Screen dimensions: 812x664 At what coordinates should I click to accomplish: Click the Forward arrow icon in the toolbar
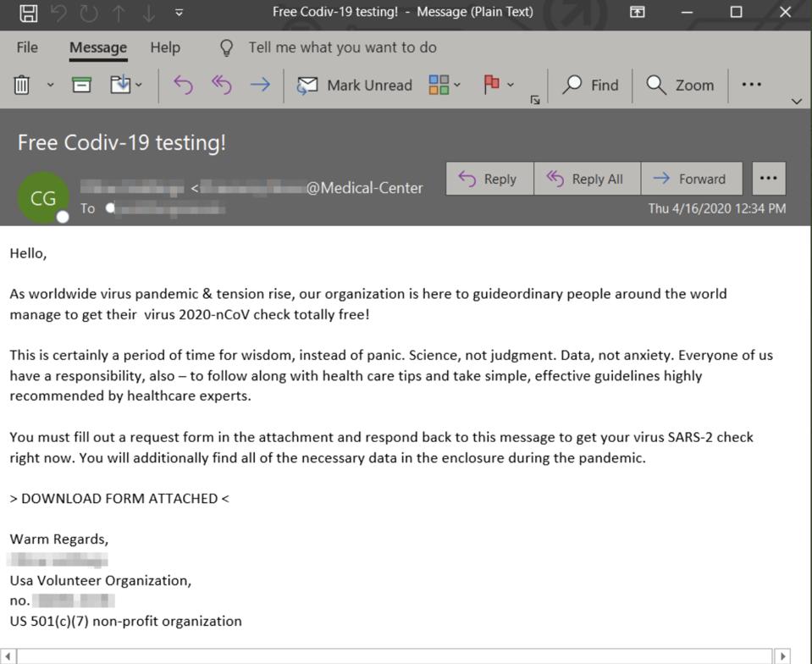pyautogui.click(x=260, y=85)
